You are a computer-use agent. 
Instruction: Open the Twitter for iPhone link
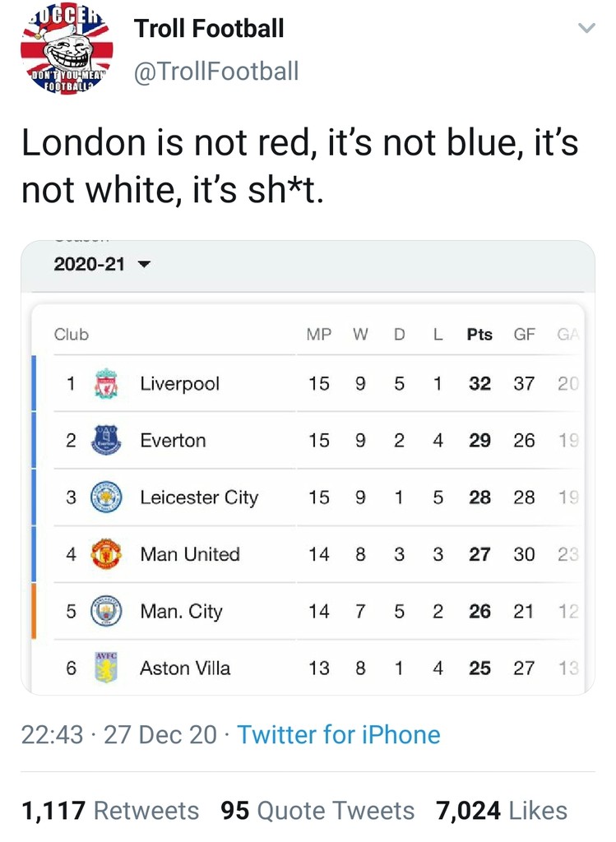[338, 734]
